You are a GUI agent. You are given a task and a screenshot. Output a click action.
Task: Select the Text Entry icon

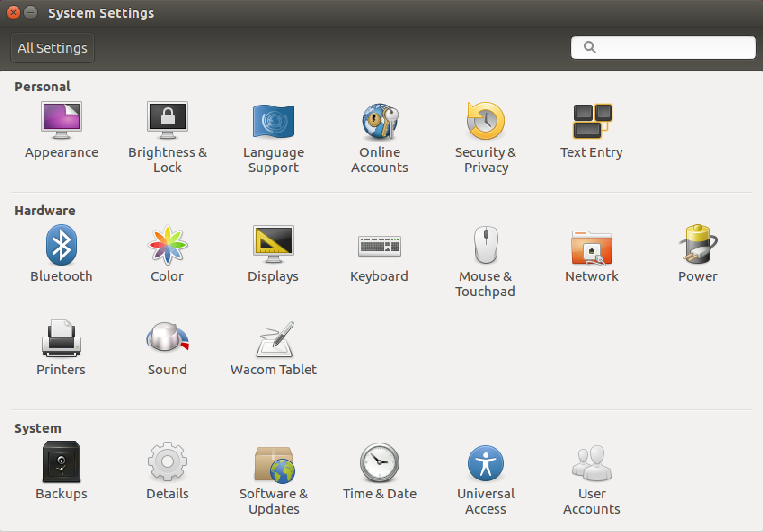pos(591,130)
